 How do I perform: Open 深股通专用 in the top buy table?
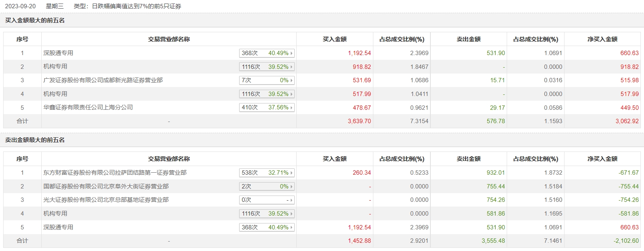58,53
